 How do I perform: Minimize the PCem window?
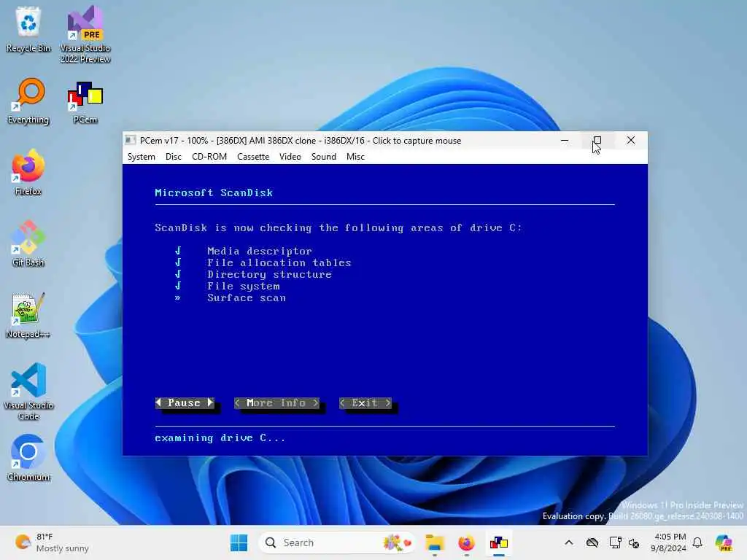[x=565, y=141]
